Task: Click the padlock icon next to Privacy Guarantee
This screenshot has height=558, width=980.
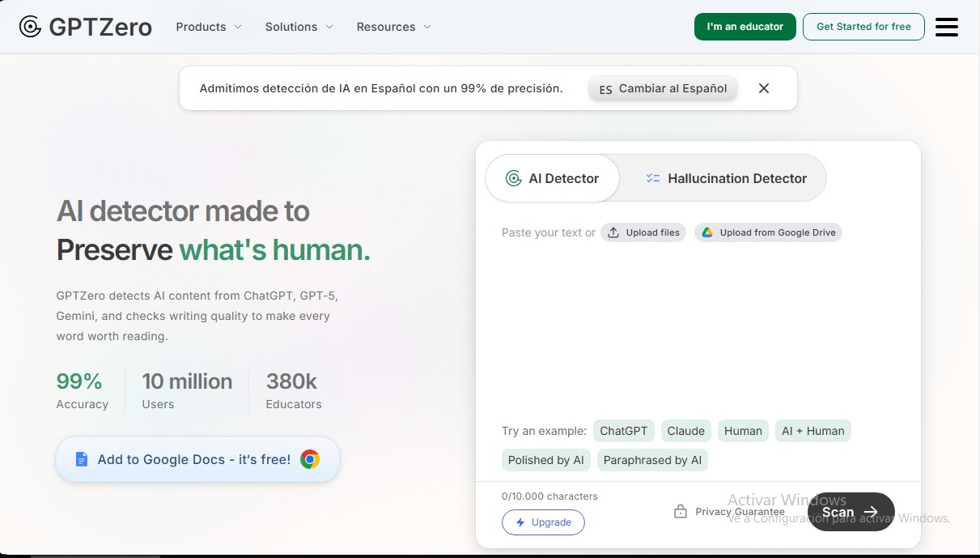Action: coord(681,511)
